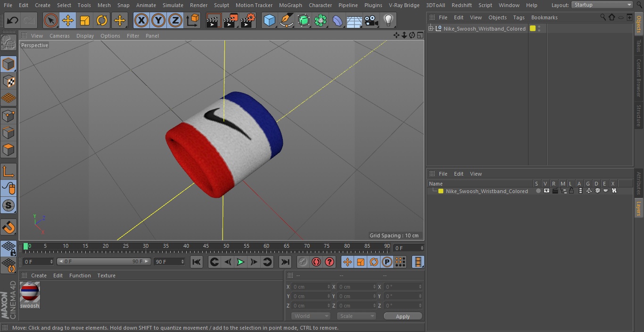Add a camera object
Image resolution: width=644 pixels, height=332 pixels.
(x=371, y=21)
